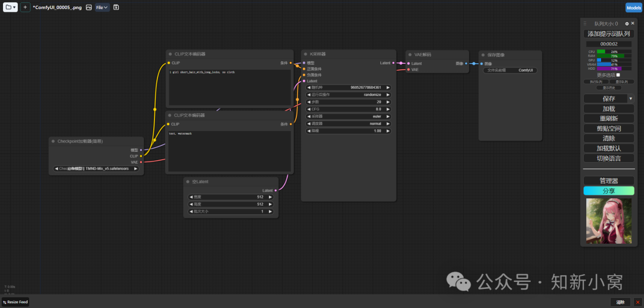Collapse the 空Latent node dot
The height and width of the screenshot is (308, 644).
coord(188,181)
